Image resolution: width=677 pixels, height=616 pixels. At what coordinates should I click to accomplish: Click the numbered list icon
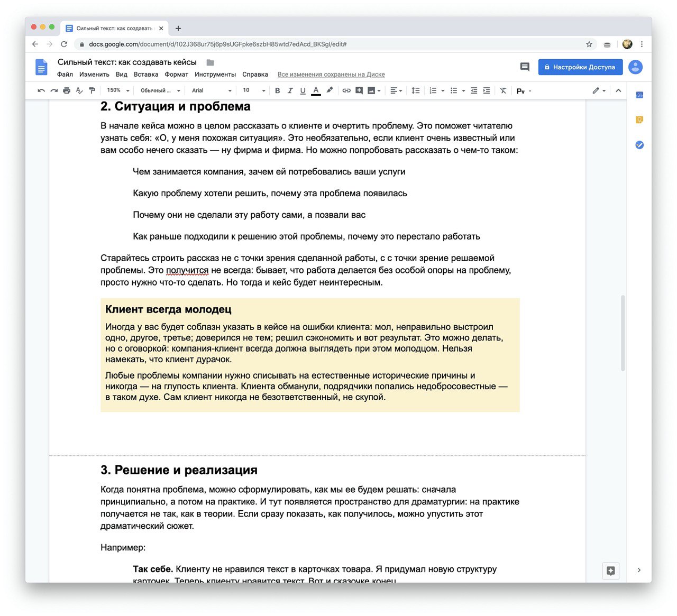click(433, 90)
